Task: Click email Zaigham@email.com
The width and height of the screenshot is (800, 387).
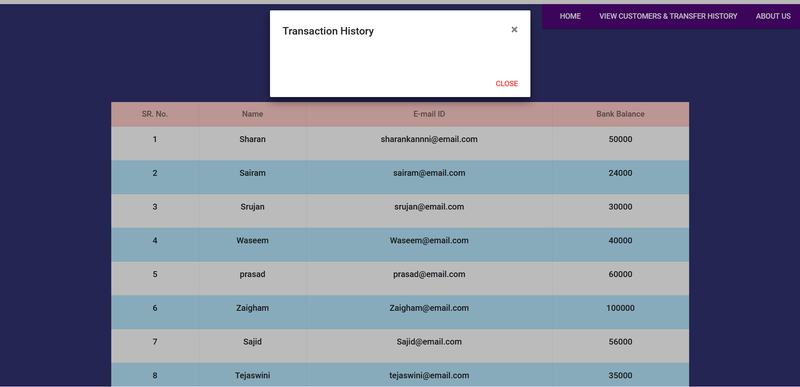Action: [x=429, y=308]
